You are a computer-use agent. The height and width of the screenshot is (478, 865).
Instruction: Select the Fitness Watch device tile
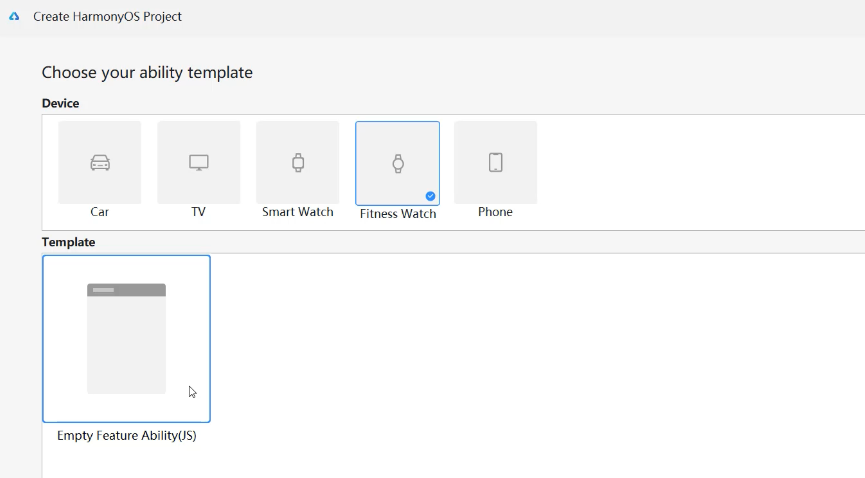(x=398, y=163)
